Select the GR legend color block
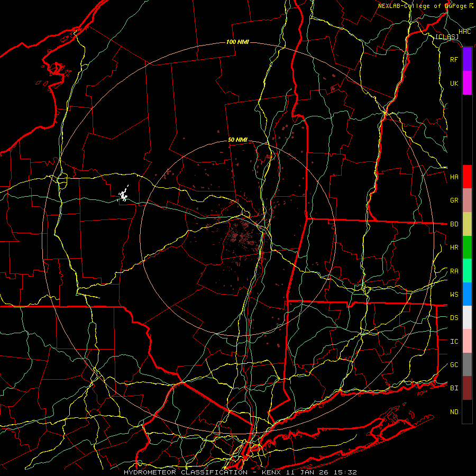The width and height of the screenshot is (476, 476). click(x=467, y=200)
